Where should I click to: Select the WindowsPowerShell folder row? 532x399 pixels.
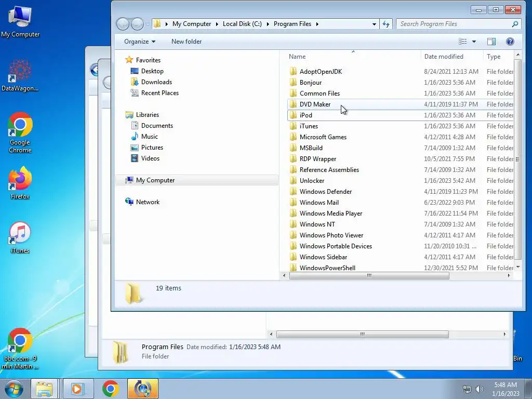[400, 268]
